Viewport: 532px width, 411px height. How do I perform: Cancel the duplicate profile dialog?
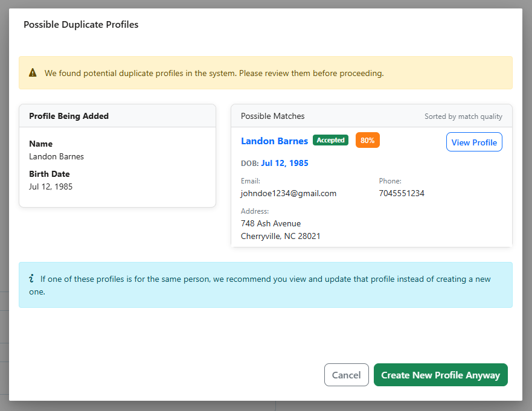346,375
